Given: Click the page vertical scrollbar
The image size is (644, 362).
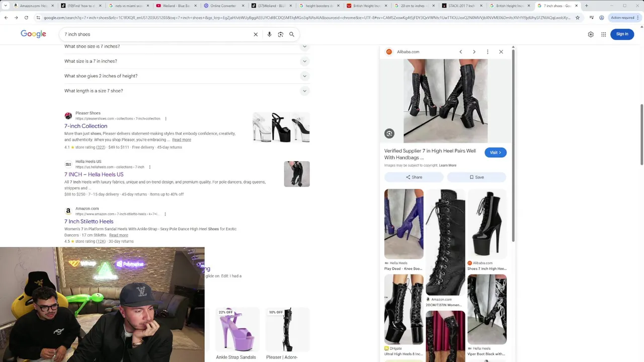Looking at the screenshot, I should 641,135.
